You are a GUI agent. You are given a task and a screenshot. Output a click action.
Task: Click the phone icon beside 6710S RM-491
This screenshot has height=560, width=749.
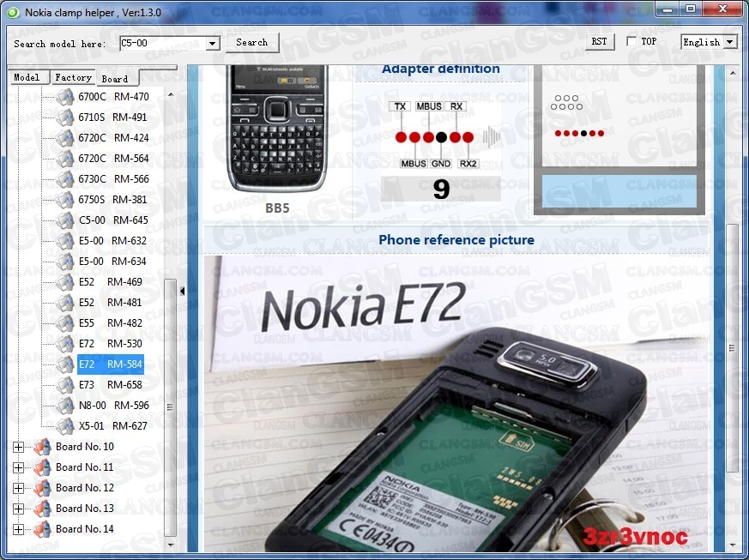point(65,117)
